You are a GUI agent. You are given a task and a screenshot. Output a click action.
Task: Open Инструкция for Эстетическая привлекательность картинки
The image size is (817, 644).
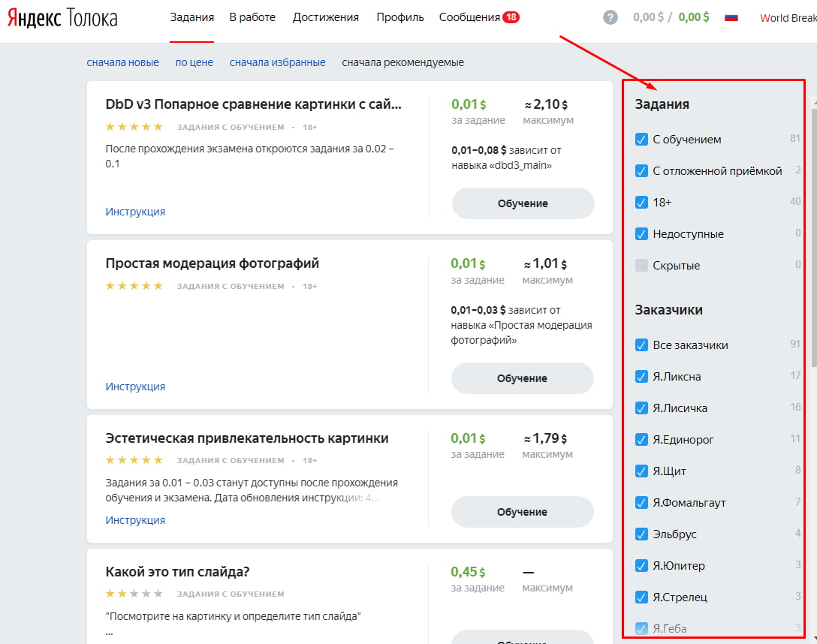click(135, 519)
